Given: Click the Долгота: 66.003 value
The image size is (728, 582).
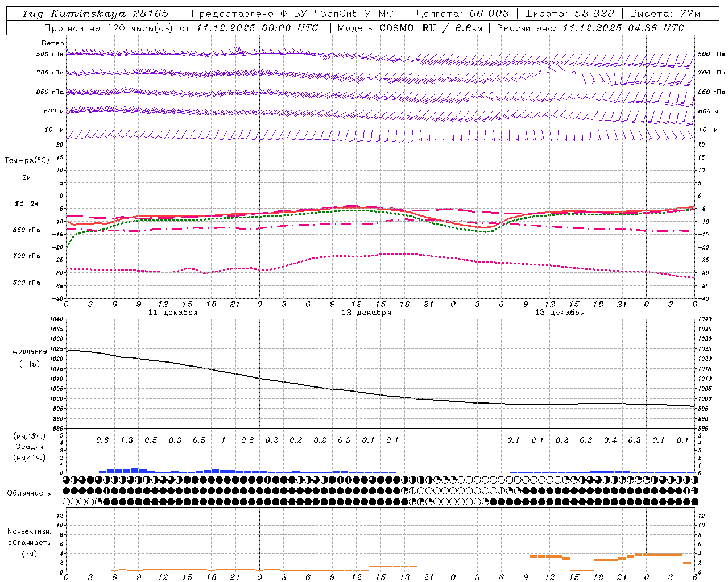Looking at the screenshot, I should click(462, 14).
